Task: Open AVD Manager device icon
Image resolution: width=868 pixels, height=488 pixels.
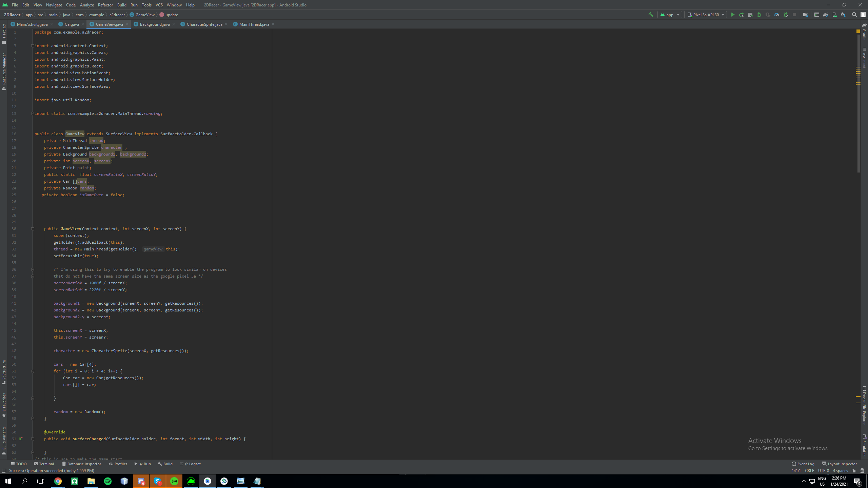Action: pyautogui.click(x=834, y=15)
